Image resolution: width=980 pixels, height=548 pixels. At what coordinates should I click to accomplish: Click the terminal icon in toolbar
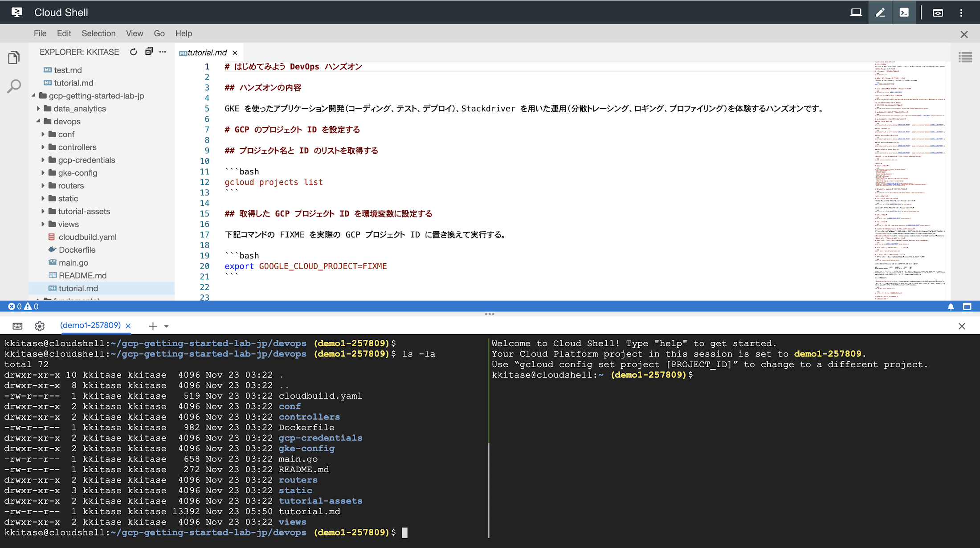pyautogui.click(x=904, y=12)
